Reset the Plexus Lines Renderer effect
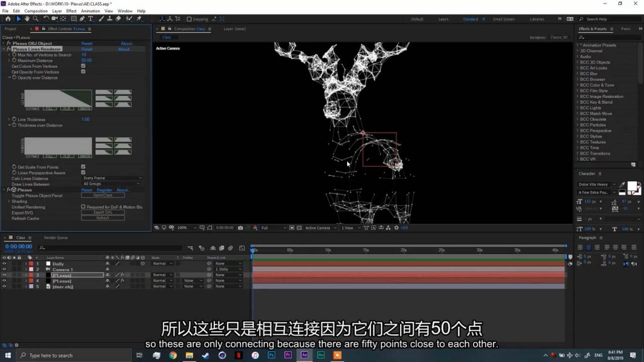 [x=87, y=49]
